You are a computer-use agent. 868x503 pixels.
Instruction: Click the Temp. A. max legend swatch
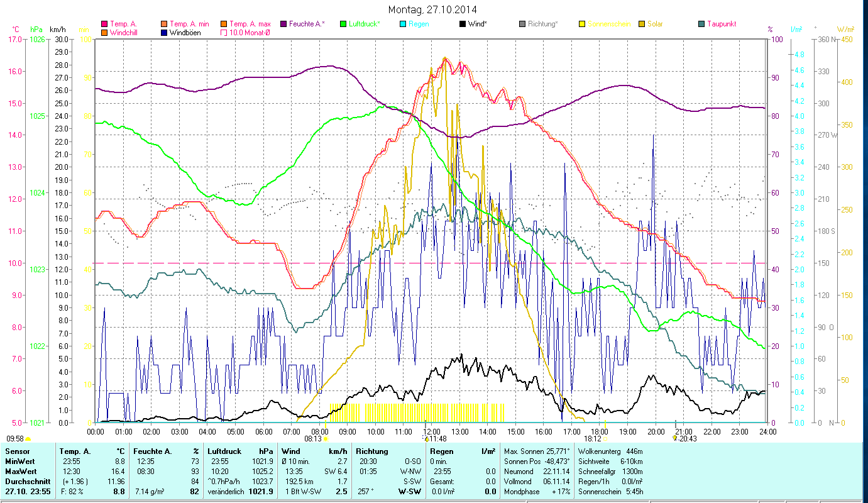pyautogui.click(x=223, y=25)
